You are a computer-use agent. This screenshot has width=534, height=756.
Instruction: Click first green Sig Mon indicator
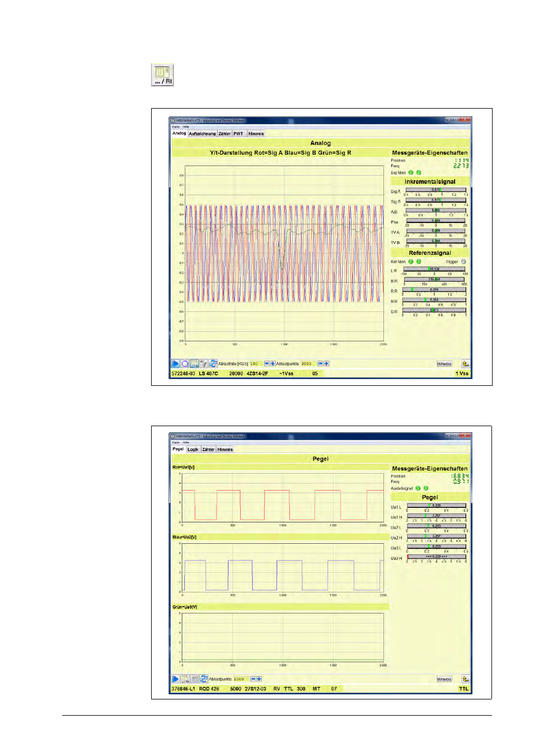411,172
